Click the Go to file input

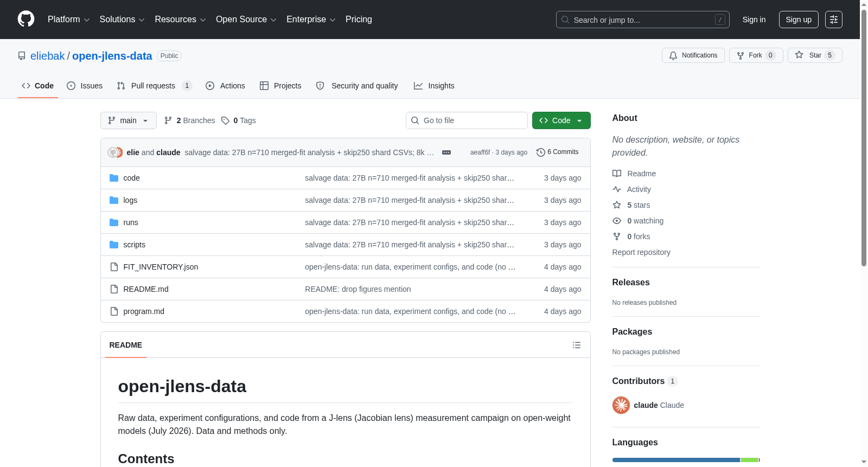tap(467, 120)
